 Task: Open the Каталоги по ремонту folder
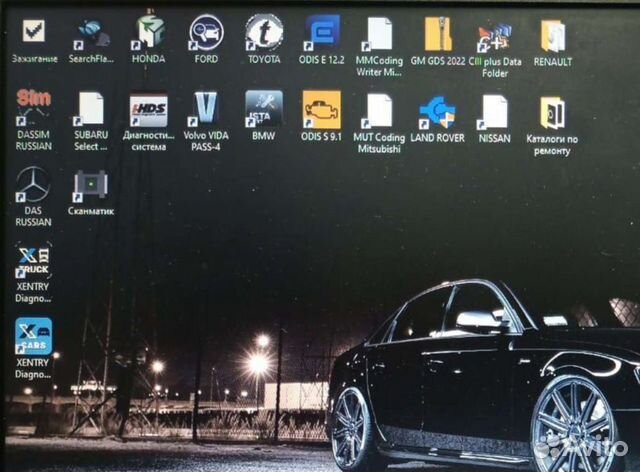[x=552, y=112]
